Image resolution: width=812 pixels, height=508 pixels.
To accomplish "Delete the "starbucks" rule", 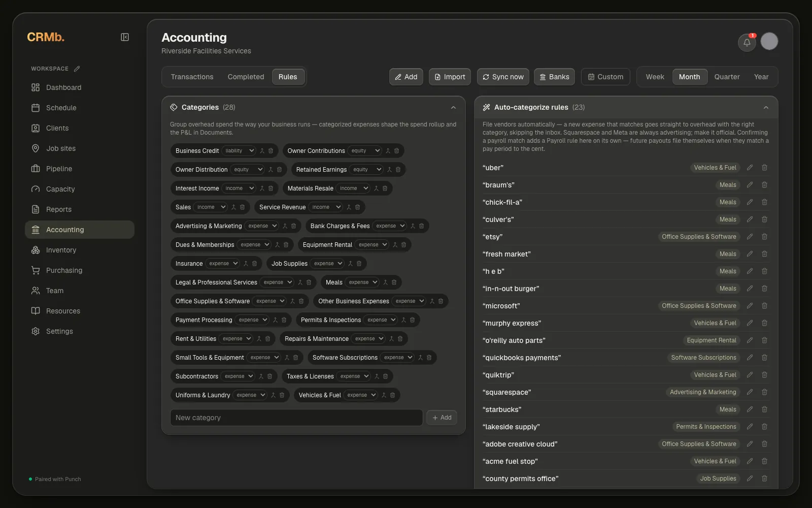I will coord(764,409).
